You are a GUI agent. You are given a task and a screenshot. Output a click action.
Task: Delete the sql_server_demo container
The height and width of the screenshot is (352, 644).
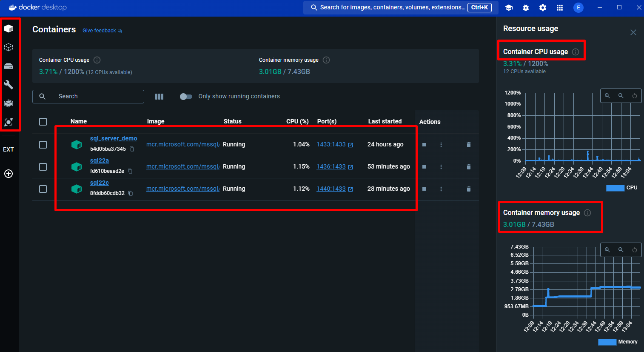469,145
